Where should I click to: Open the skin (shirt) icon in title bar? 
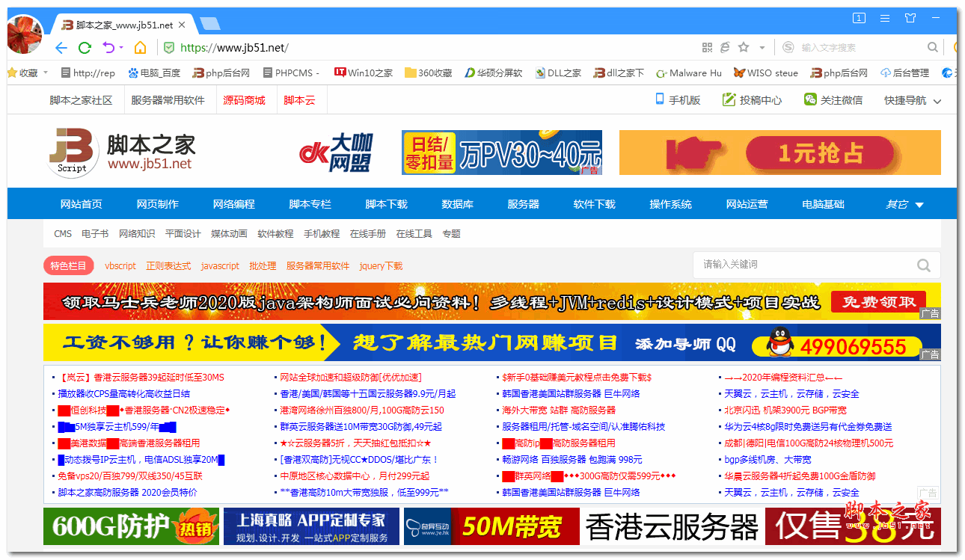tap(910, 18)
